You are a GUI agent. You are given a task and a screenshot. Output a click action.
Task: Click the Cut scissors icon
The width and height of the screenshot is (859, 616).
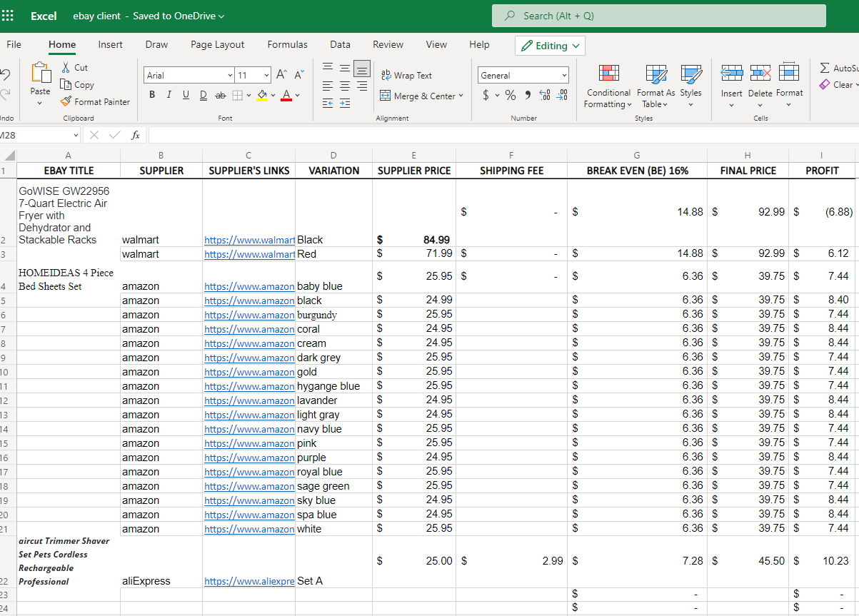66,68
